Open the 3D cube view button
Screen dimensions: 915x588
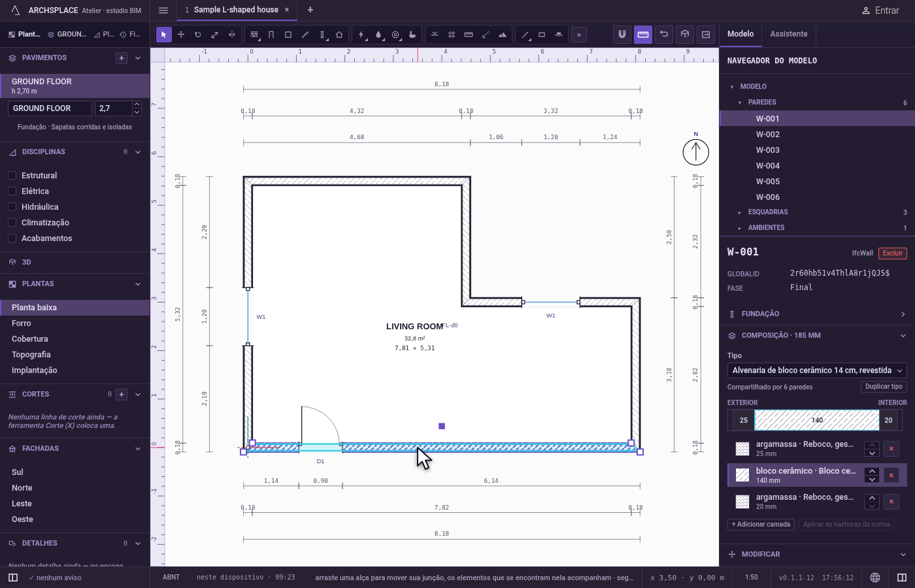[685, 34]
